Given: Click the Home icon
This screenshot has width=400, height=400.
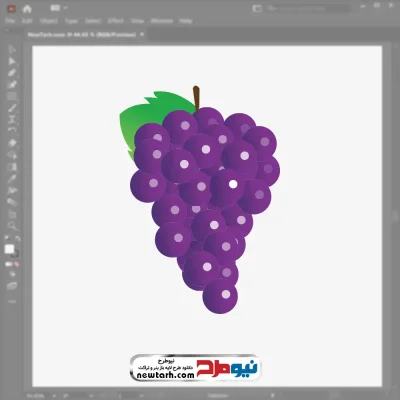Looking at the screenshot, I should pyautogui.click(x=27, y=9).
